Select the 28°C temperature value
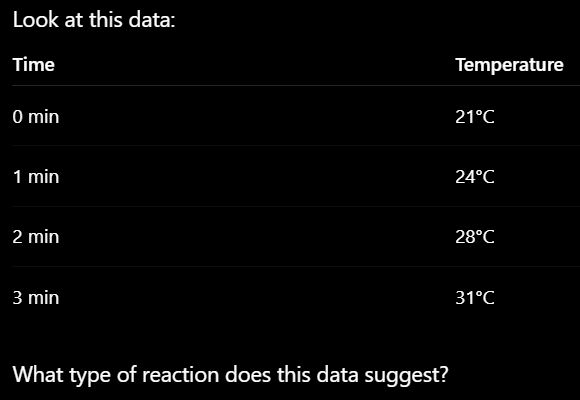The image size is (580, 400). click(475, 237)
